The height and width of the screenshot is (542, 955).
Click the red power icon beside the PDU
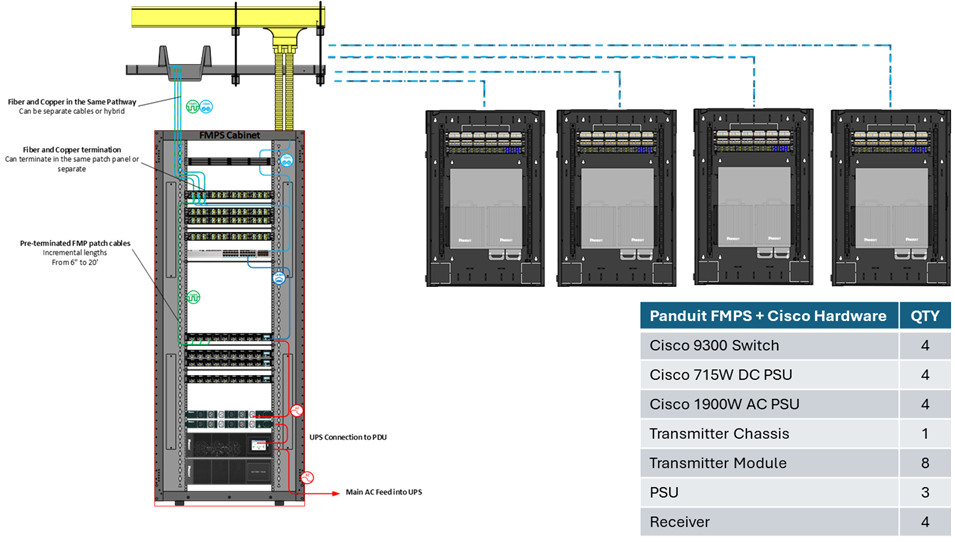297,410
